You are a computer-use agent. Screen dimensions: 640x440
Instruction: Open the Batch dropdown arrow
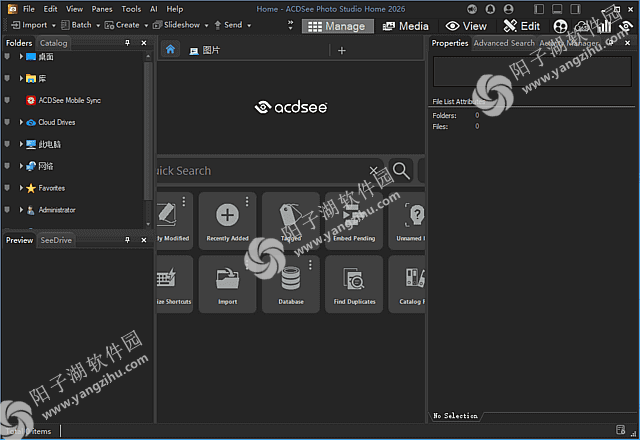[x=98, y=26]
